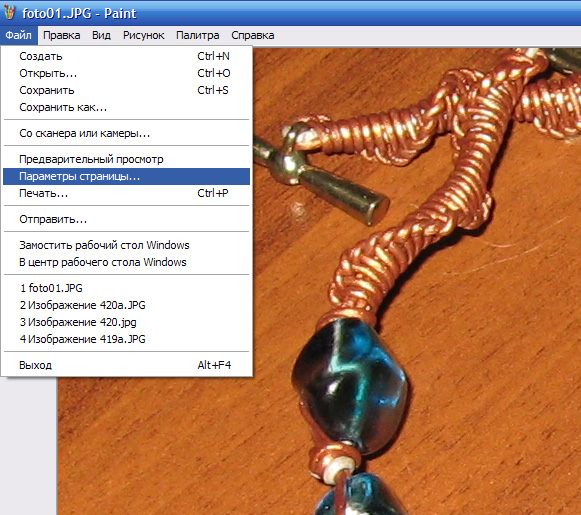Open recent file Изображение 420a.JPG
The height and width of the screenshot is (515, 581).
(x=126, y=305)
